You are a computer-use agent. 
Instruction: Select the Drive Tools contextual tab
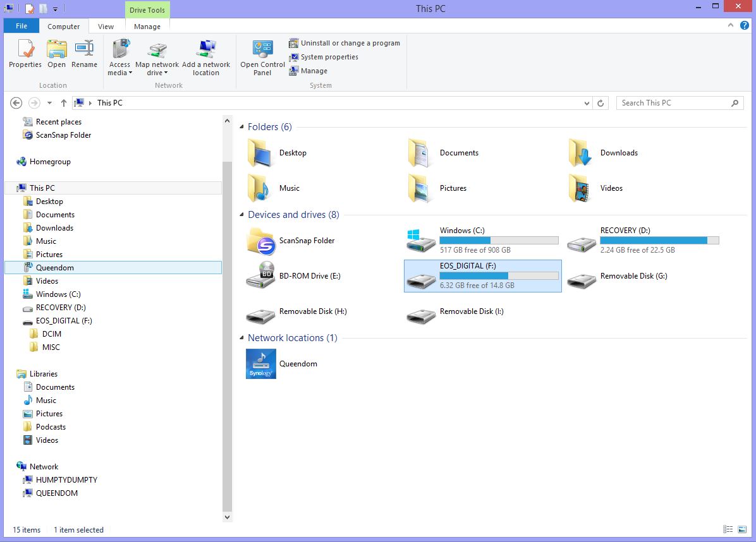pos(147,9)
